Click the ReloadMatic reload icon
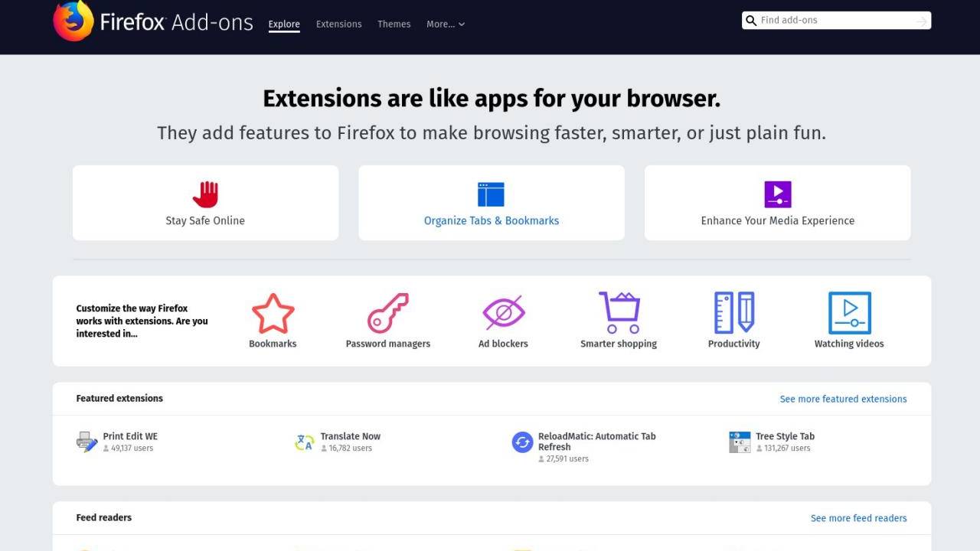This screenshot has height=551, width=980. click(522, 442)
